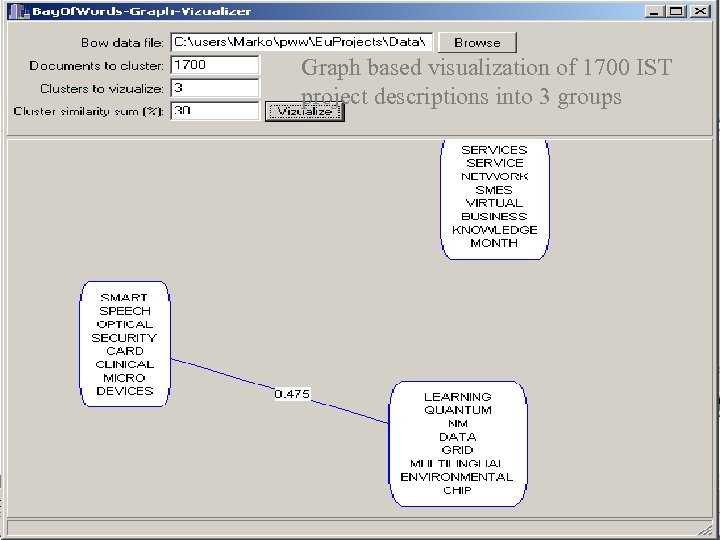Minimize the BayOfWords window
This screenshot has height=540, width=720.
pyautogui.click(x=655, y=11)
